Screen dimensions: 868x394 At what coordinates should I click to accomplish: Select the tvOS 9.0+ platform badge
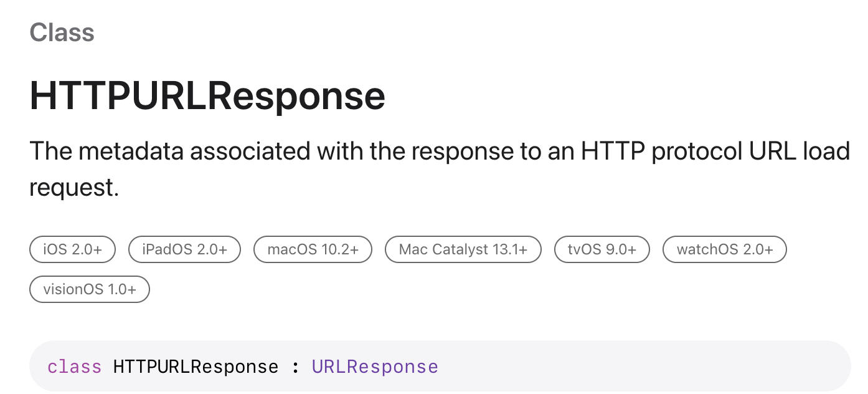pyautogui.click(x=602, y=250)
